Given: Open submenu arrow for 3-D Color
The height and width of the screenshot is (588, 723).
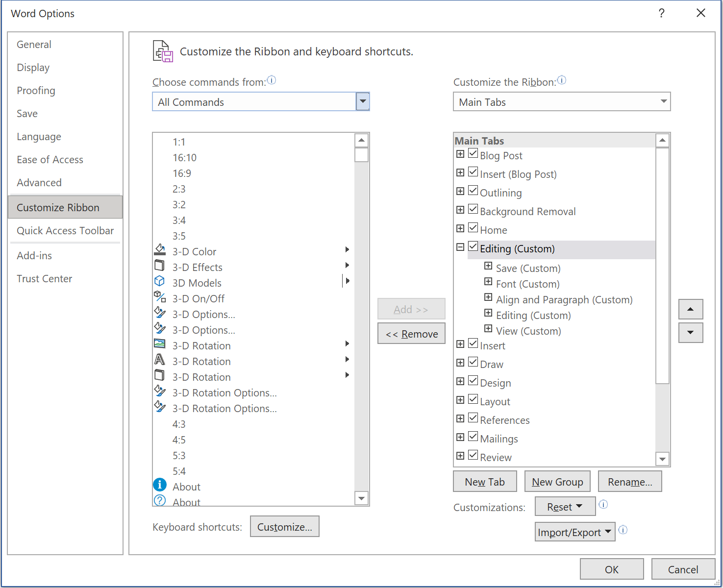Looking at the screenshot, I should pyautogui.click(x=347, y=249).
